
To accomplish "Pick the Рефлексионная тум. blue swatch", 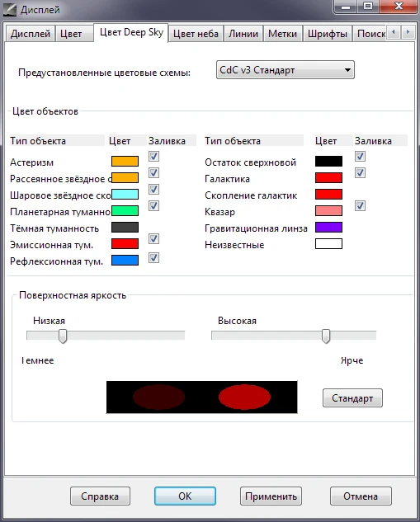I will click(x=125, y=261).
